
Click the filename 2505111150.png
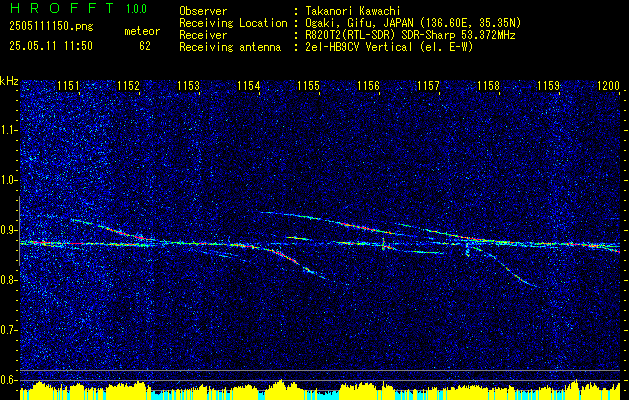pyautogui.click(x=51, y=26)
